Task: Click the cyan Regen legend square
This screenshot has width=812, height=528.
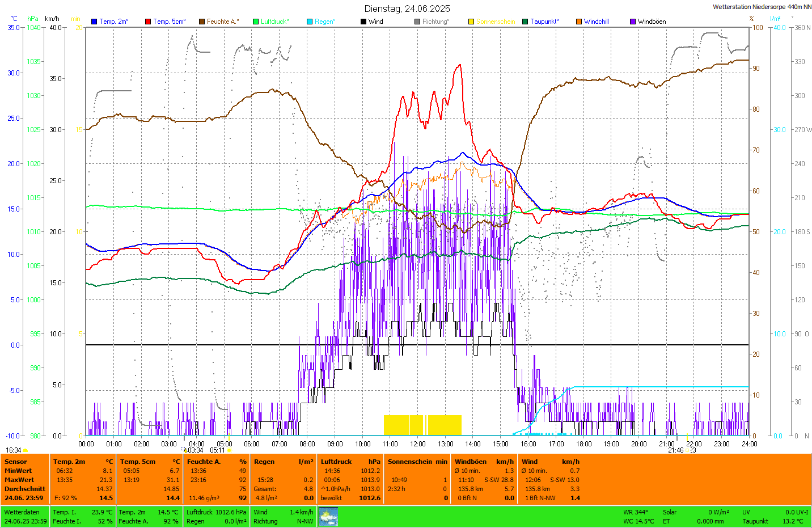Action: (310, 22)
